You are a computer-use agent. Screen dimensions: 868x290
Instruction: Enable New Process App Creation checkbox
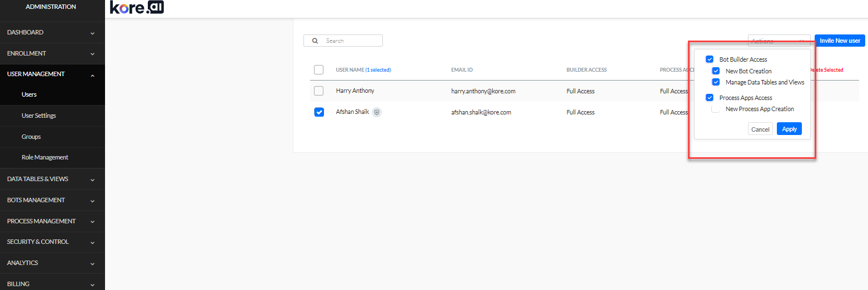[716, 109]
